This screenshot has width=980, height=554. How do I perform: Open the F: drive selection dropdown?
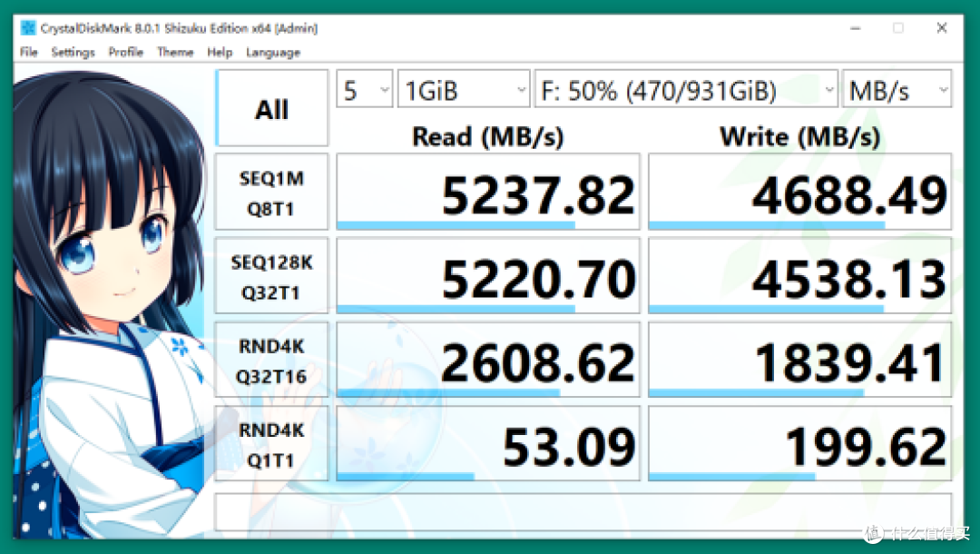click(686, 89)
